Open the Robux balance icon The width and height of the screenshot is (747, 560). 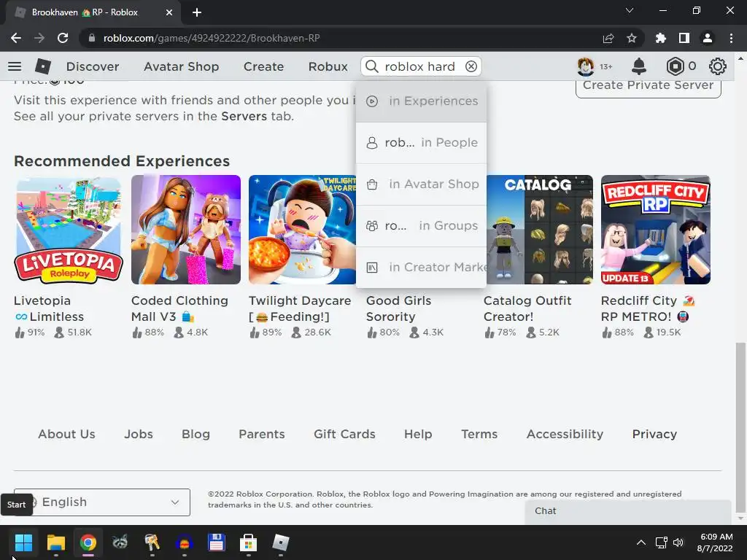click(675, 66)
